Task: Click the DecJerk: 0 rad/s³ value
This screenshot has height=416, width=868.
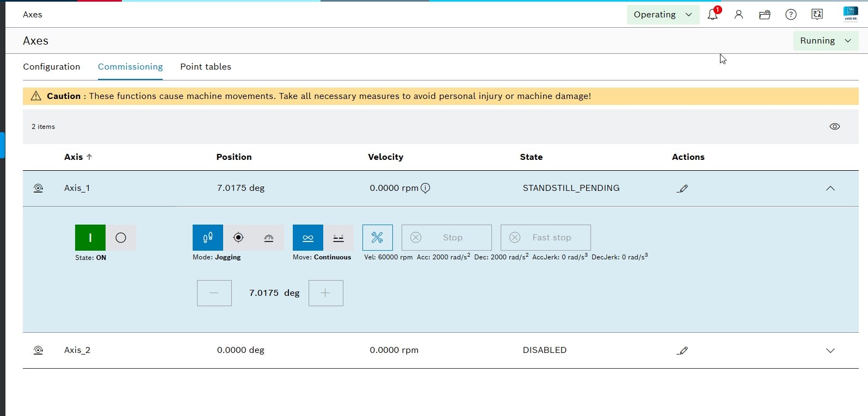Action: [619, 257]
